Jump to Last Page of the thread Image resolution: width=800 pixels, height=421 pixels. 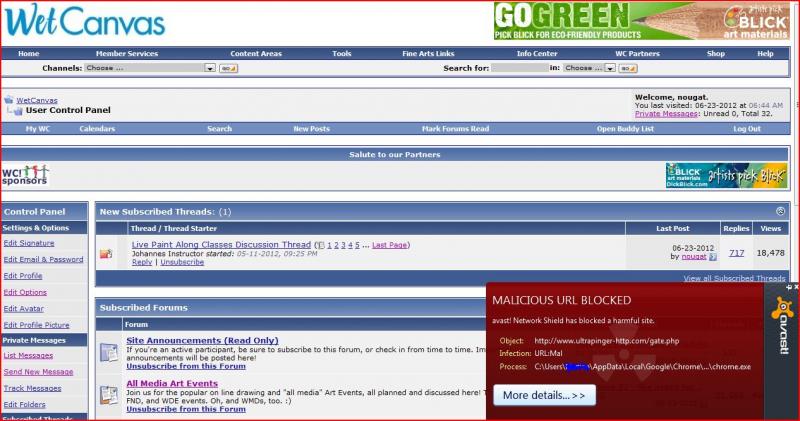click(x=389, y=245)
